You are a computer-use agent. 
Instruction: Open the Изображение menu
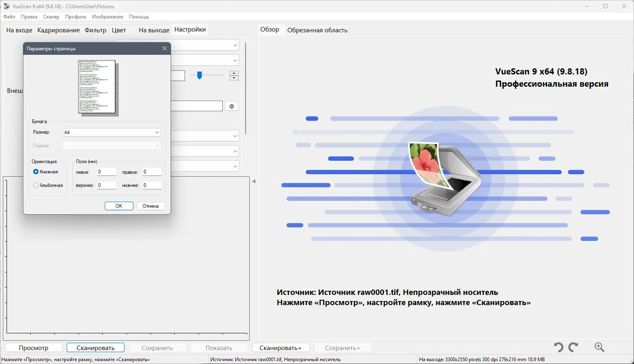tap(108, 17)
